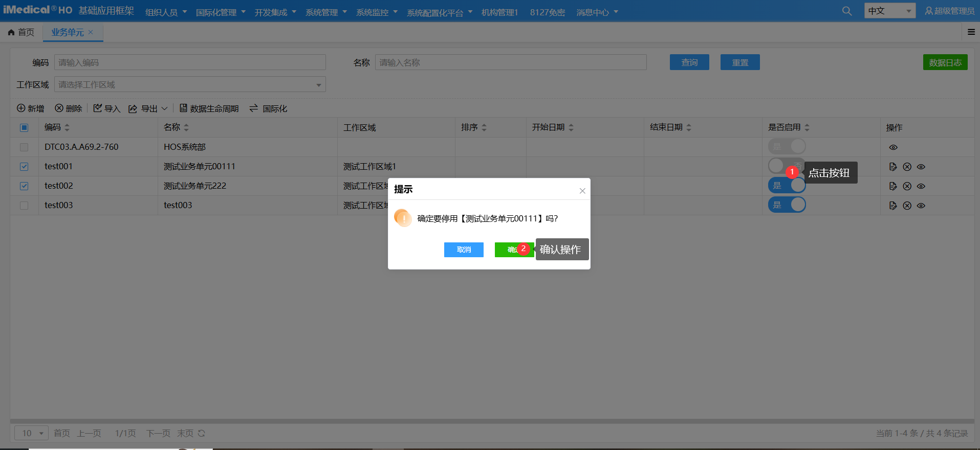The image size is (980, 450).
Task: Click 国际化 in the table toolbar
Action: pyautogui.click(x=268, y=108)
